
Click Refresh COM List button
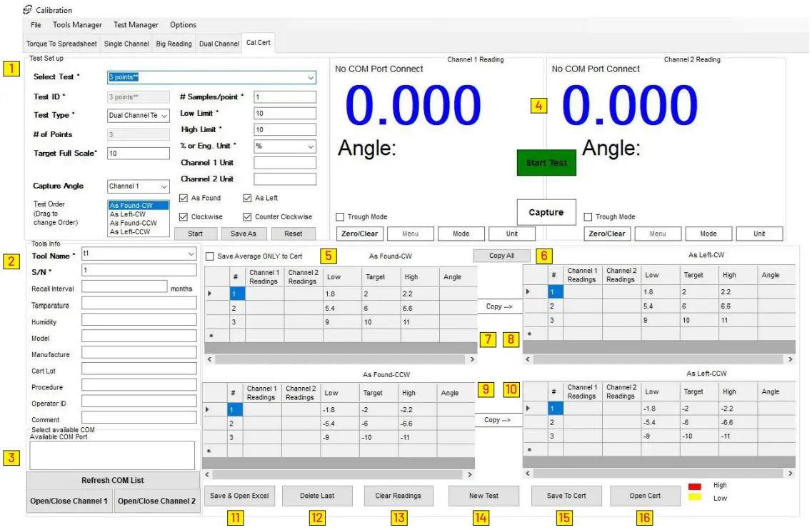pos(113,480)
